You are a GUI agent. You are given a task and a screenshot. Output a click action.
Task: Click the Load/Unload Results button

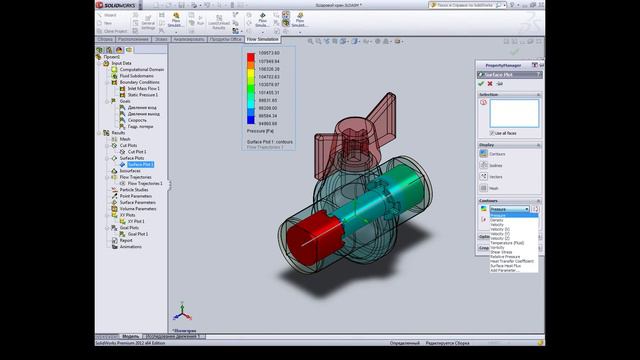click(219, 22)
